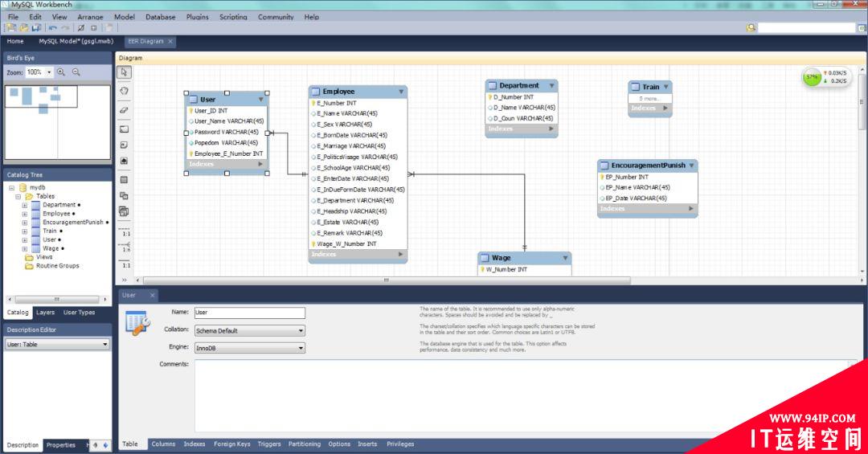Screen dimensions: 868x454
Task: Select the pointer selection tool
Action: pyautogui.click(x=124, y=72)
